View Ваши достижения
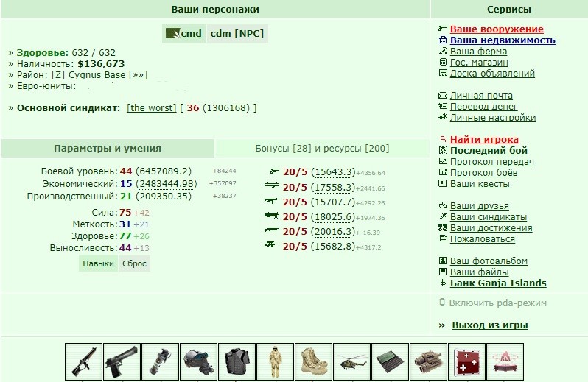Viewport: 588px width, 382px height. click(x=491, y=228)
